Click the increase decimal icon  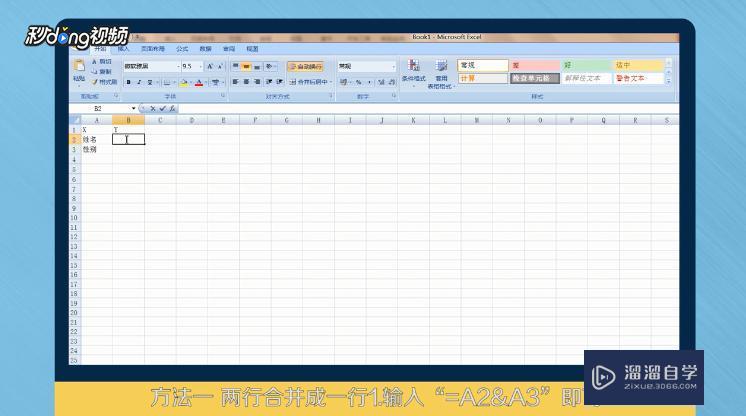[x=381, y=82]
